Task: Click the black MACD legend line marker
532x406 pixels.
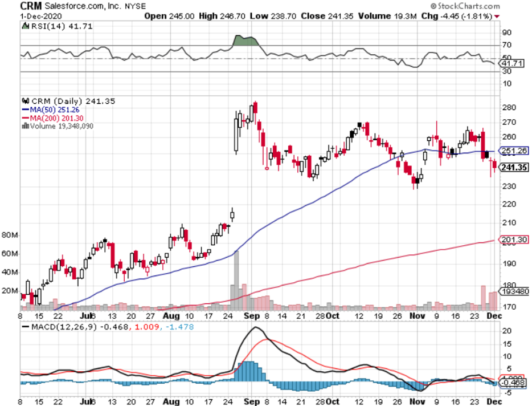Action: (26, 326)
